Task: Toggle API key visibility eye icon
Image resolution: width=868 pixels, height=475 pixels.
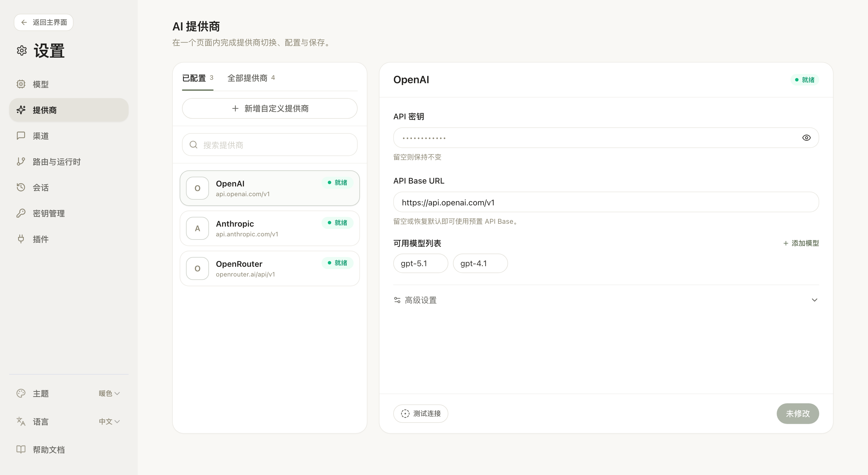Action: [806, 138]
